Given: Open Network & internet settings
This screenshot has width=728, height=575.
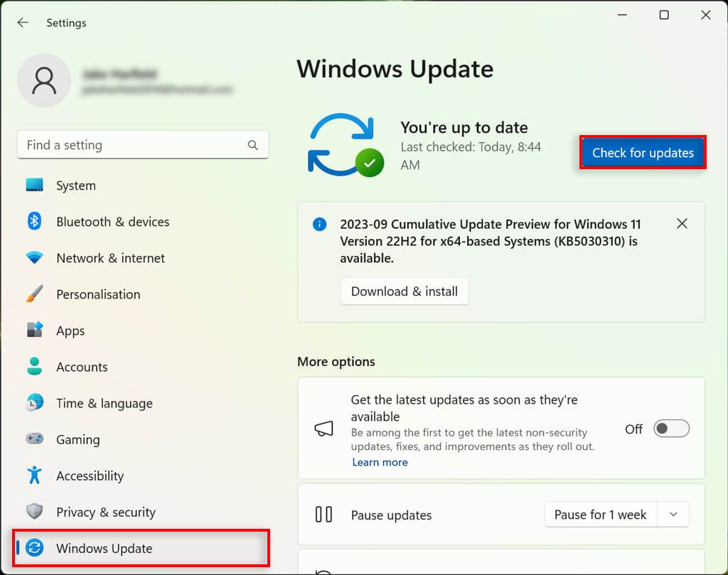Looking at the screenshot, I should [143, 257].
